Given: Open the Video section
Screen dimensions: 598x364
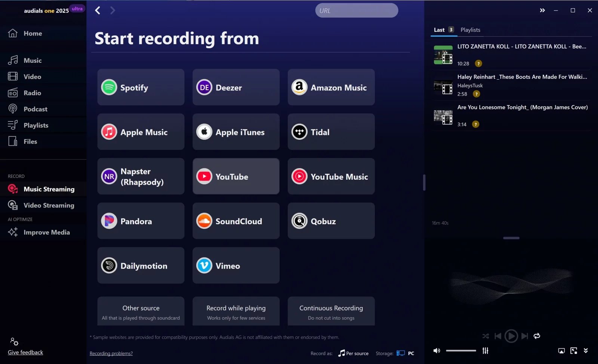Looking at the screenshot, I should (x=43, y=77).
